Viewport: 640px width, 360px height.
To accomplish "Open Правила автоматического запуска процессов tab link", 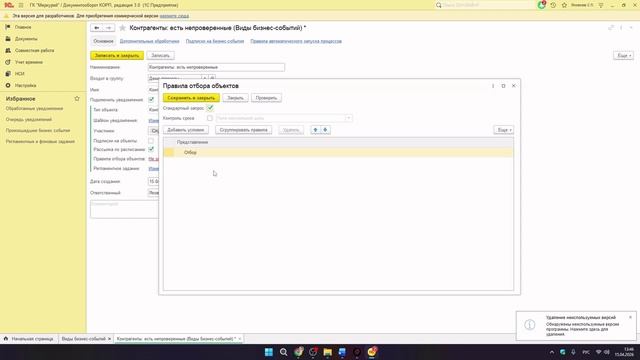I will pyautogui.click(x=296, y=41).
